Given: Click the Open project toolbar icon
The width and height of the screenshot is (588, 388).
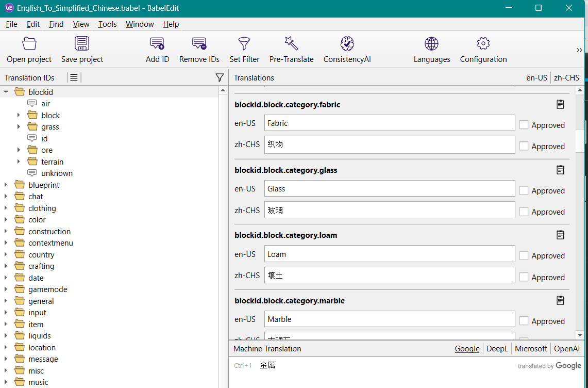Looking at the screenshot, I should point(29,44).
